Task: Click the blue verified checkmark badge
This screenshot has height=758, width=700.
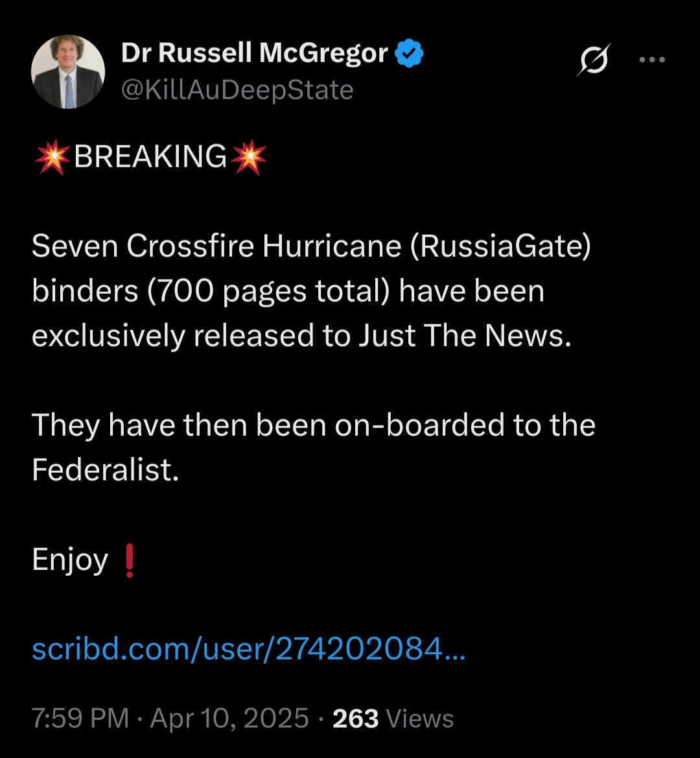Action: 410,54
